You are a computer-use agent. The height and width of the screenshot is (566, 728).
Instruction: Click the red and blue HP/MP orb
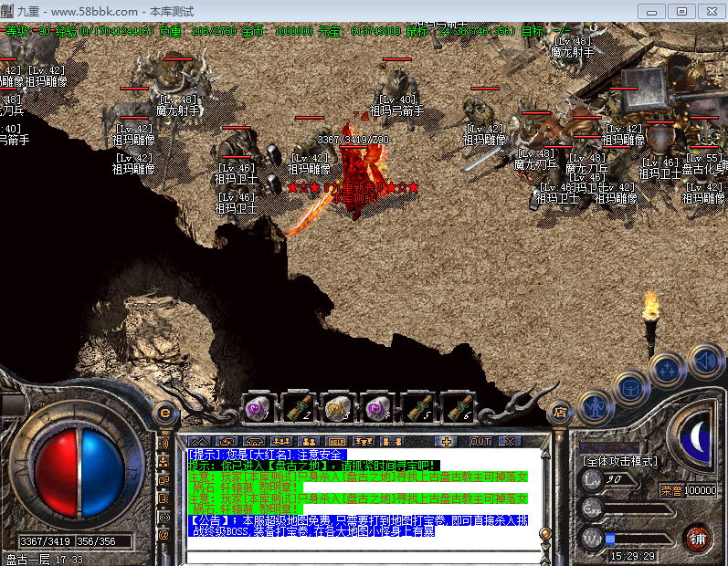pyautogui.click(x=79, y=473)
